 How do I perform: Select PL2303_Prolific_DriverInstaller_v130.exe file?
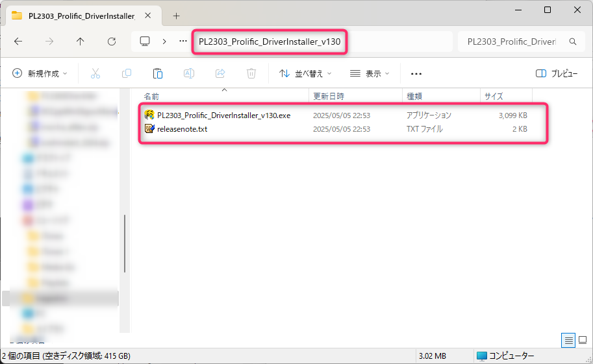point(224,115)
